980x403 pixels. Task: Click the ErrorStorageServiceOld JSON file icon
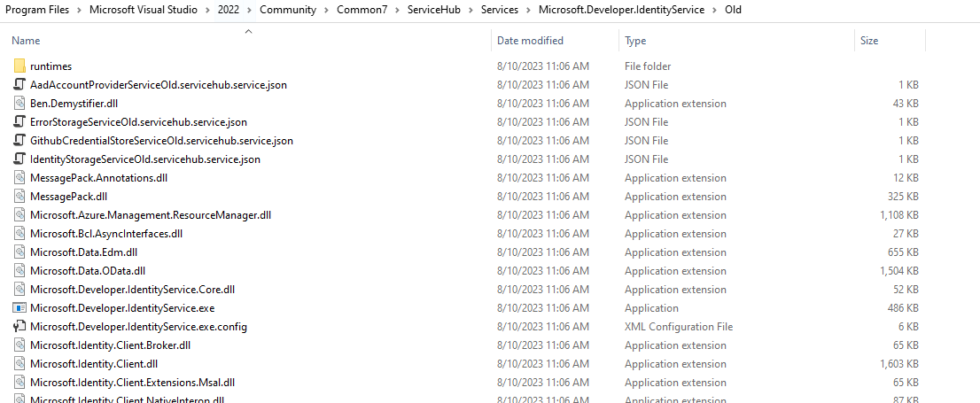19,122
